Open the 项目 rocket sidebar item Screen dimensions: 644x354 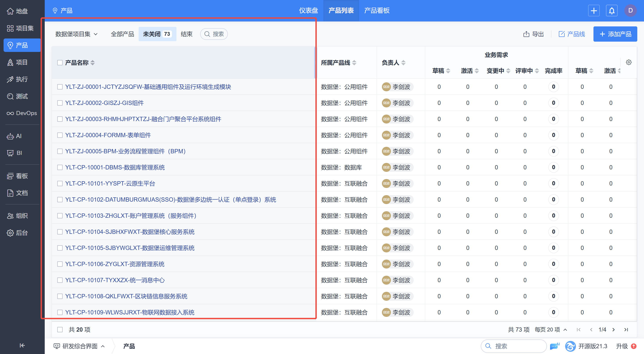coord(17,62)
